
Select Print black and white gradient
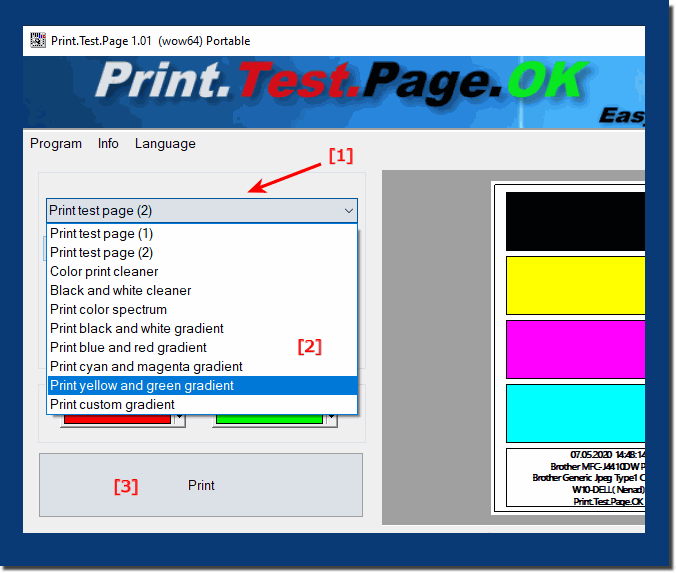(202, 328)
